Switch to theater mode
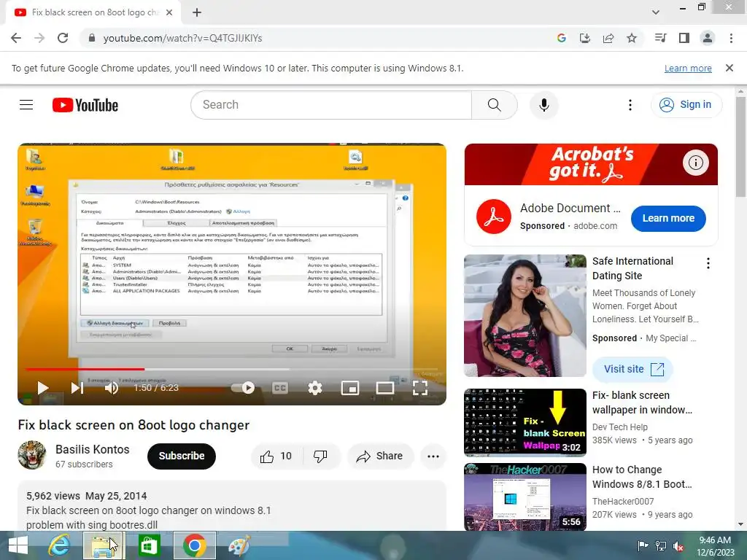 pyautogui.click(x=385, y=388)
